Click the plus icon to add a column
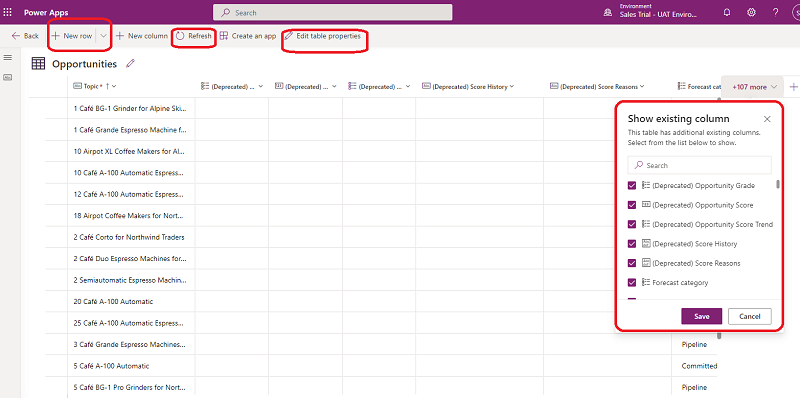 (793, 87)
